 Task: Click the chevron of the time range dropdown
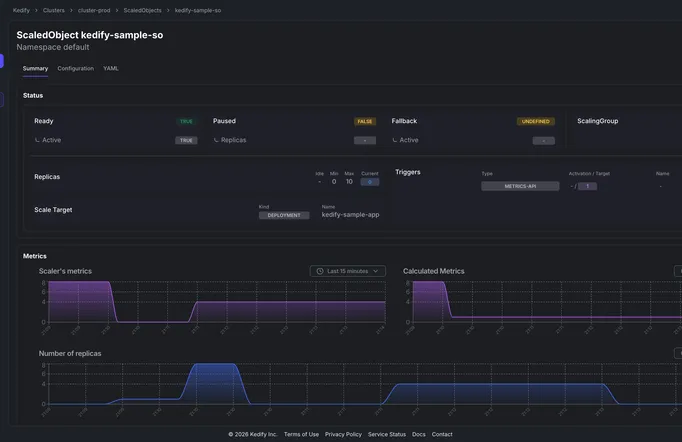376,271
